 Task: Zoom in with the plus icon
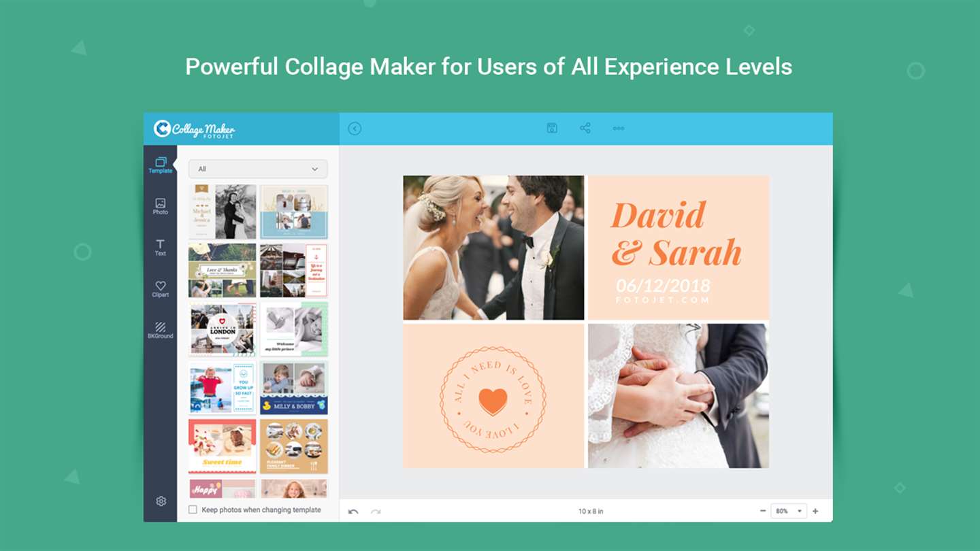(x=815, y=511)
